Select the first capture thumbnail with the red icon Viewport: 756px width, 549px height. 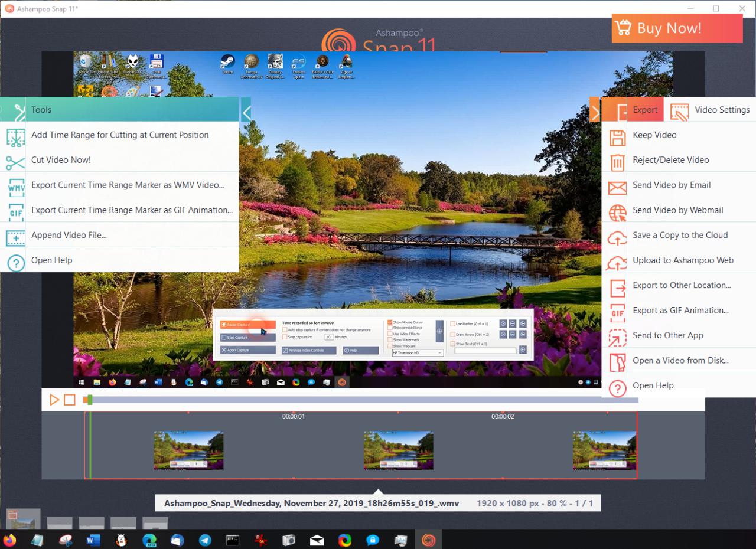tap(23, 519)
